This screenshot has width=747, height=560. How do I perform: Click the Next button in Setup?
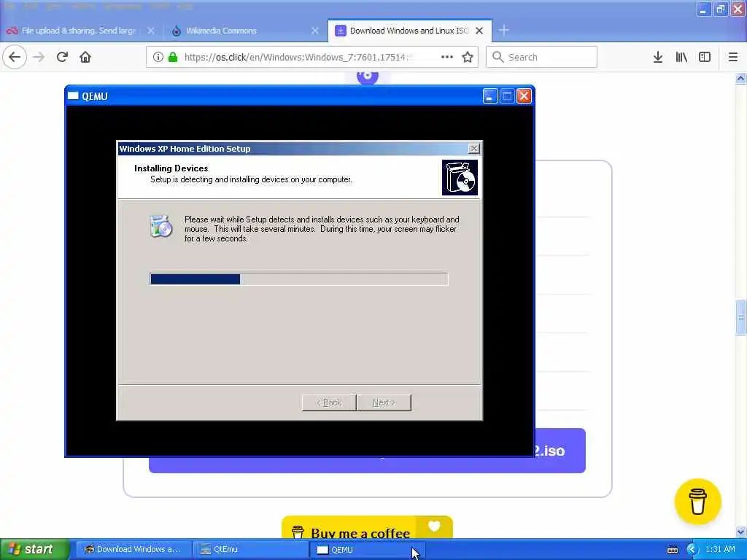tap(384, 402)
